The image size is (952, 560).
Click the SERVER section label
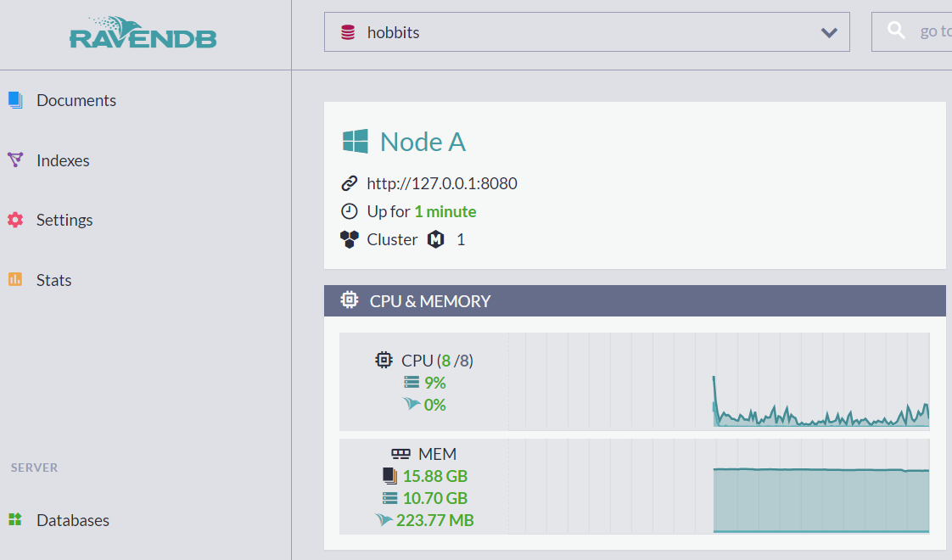pyautogui.click(x=34, y=468)
